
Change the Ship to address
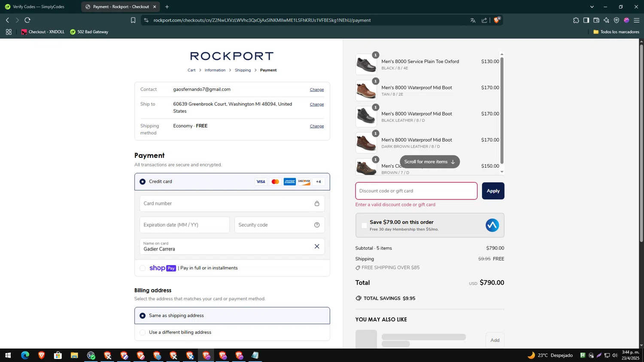(x=317, y=104)
